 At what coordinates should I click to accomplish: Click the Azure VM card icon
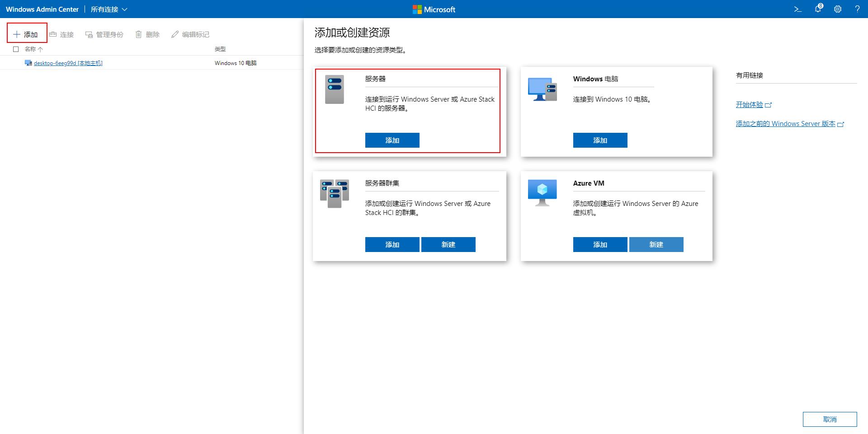pos(542,193)
